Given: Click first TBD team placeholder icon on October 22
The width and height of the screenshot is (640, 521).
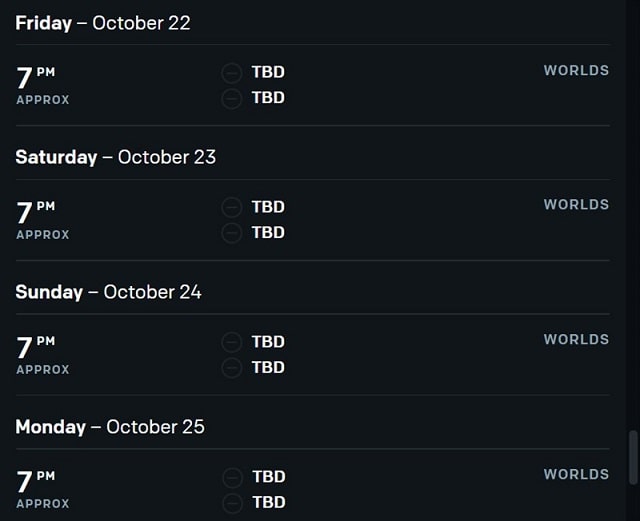Looking at the screenshot, I should (x=231, y=73).
